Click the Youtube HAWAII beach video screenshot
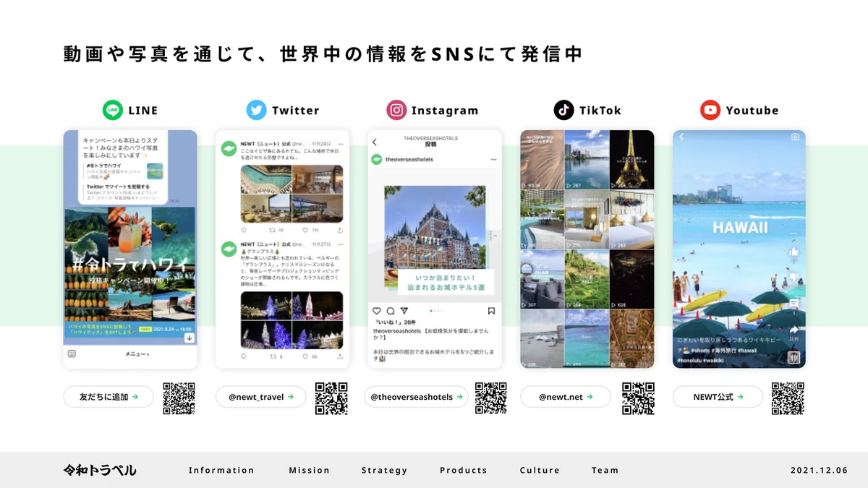Screen dimensions: 868x488 click(739, 249)
